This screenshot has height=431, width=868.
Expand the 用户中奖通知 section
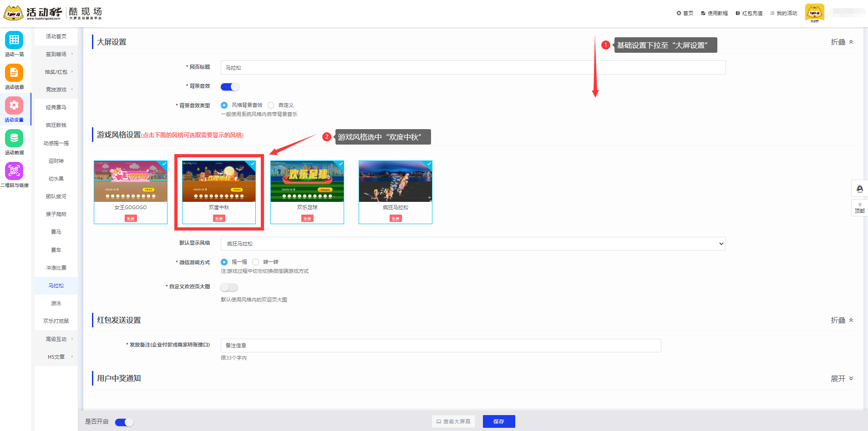click(x=842, y=378)
